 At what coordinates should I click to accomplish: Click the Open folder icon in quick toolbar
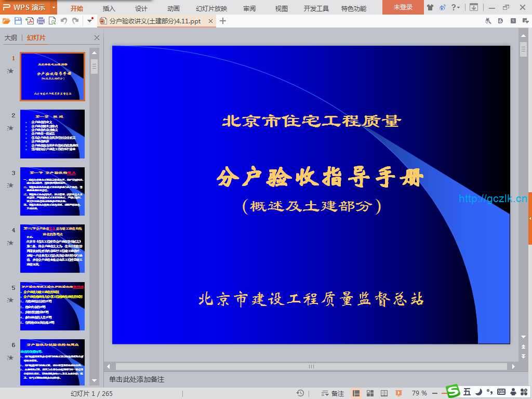coord(6,21)
